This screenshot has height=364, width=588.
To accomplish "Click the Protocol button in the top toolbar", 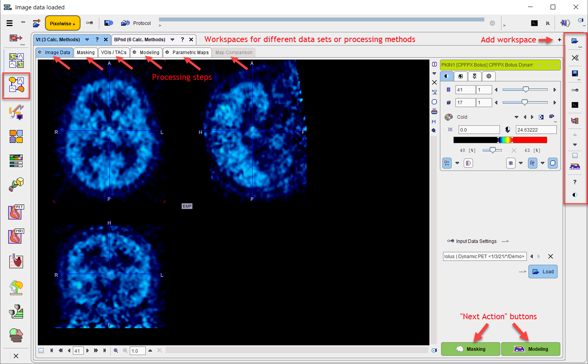I will [136, 23].
